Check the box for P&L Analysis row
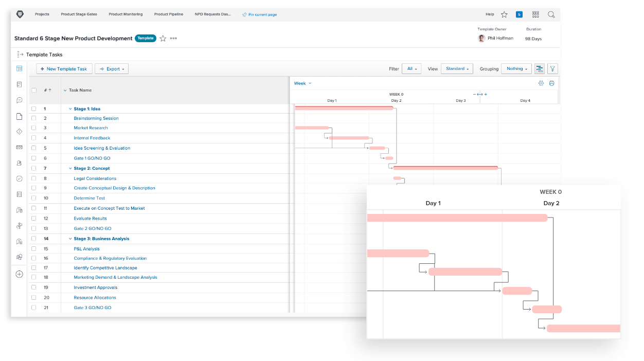Screen dimensions: 644x361 tap(34, 248)
